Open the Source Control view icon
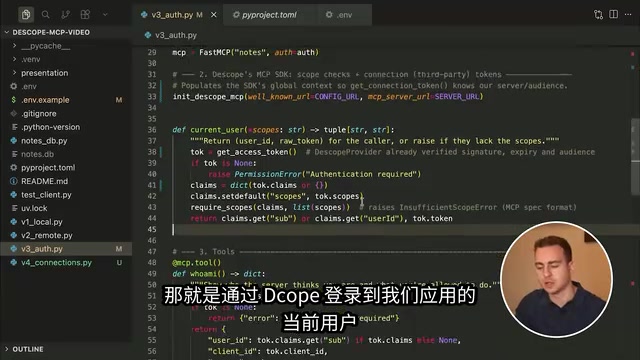Screen dimensions: 640x360 [x=65, y=15]
